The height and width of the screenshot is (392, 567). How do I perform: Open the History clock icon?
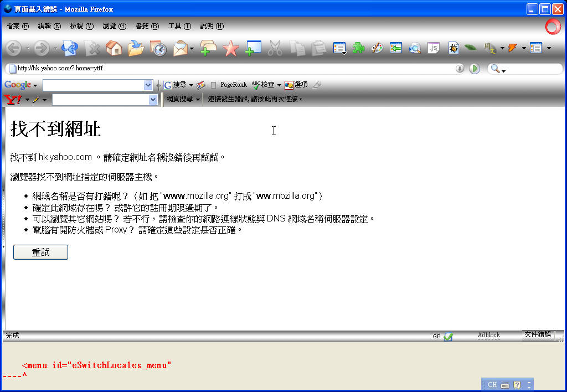pyautogui.click(x=158, y=48)
